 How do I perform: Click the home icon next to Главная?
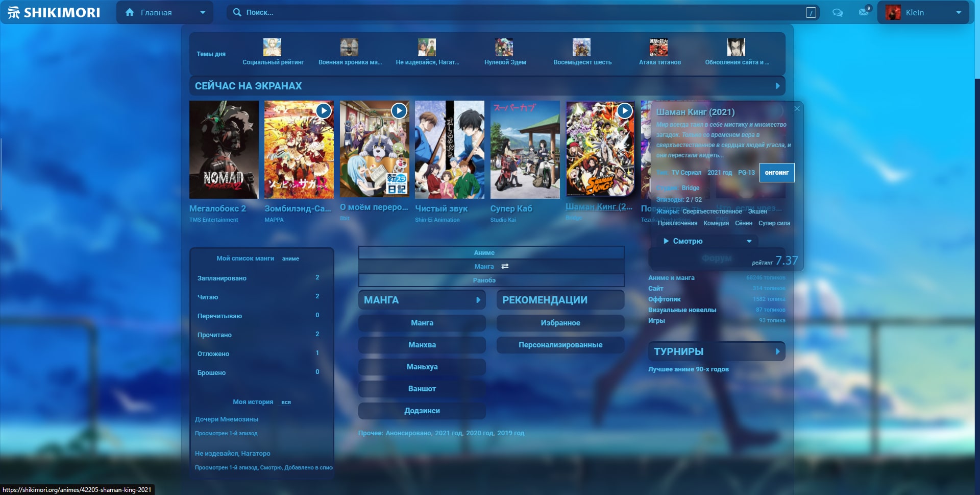pyautogui.click(x=130, y=12)
